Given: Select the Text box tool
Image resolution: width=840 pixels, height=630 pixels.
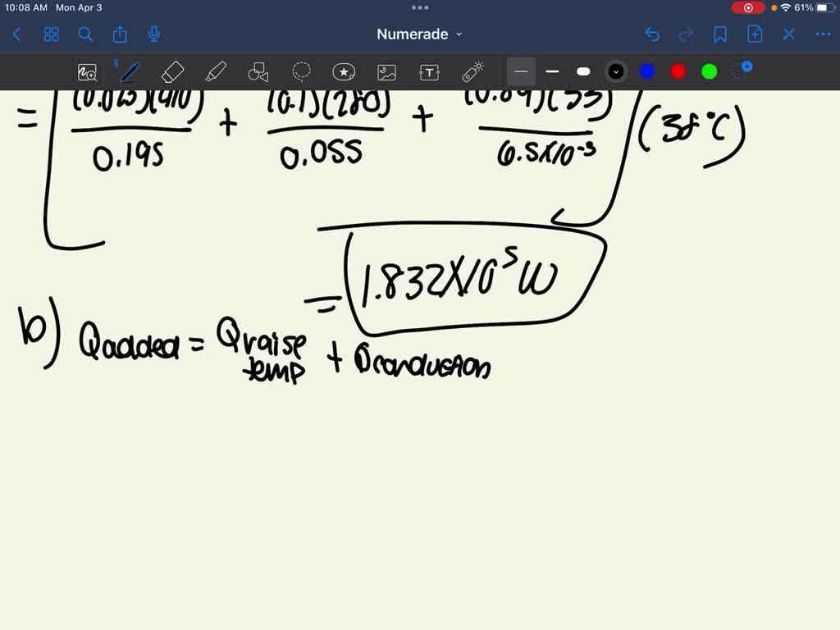Looking at the screenshot, I should click(x=429, y=72).
